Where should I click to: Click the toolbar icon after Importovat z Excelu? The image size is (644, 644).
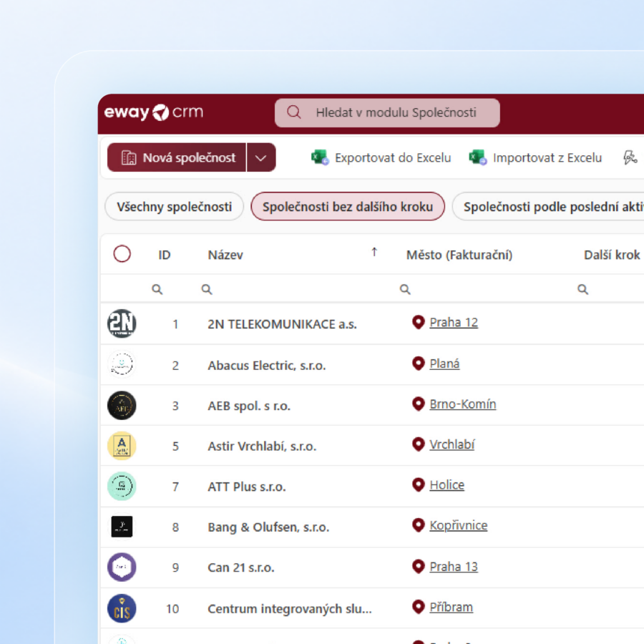pyautogui.click(x=630, y=157)
